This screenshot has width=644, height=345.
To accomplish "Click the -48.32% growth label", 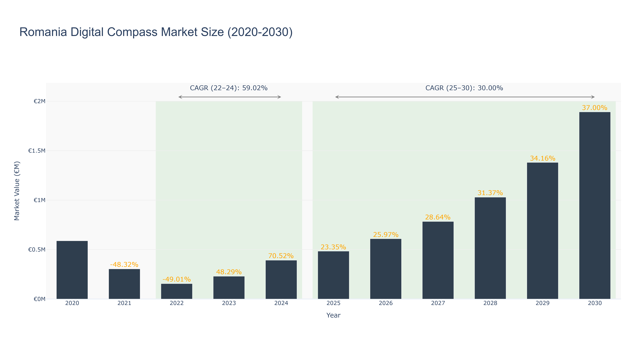I will click(x=124, y=264).
